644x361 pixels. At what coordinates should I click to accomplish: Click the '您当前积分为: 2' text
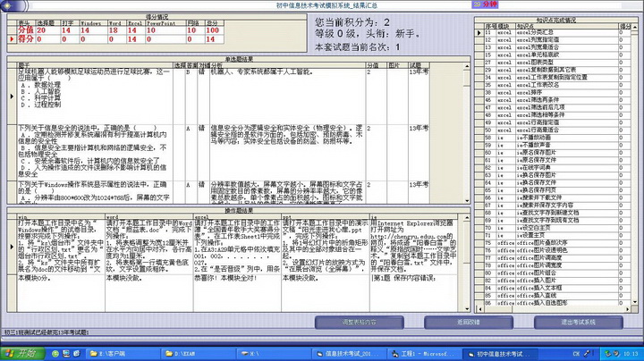(x=352, y=22)
